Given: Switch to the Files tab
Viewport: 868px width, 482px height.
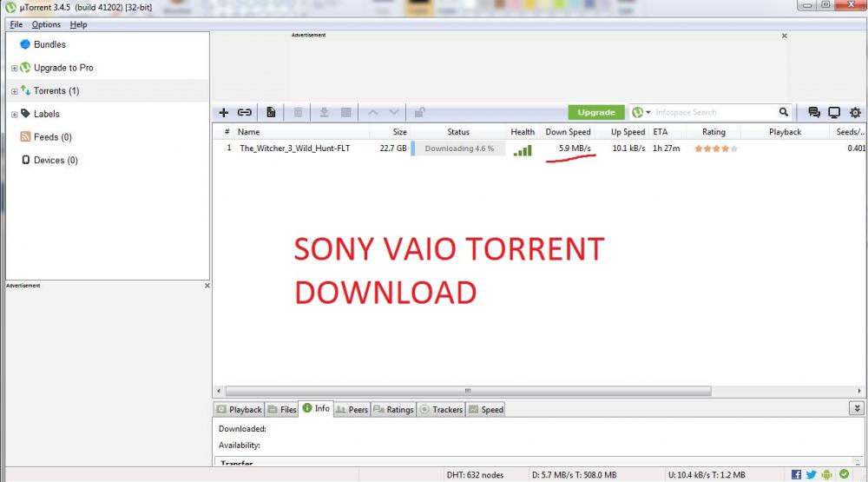Looking at the screenshot, I should (x=282, y=409).
